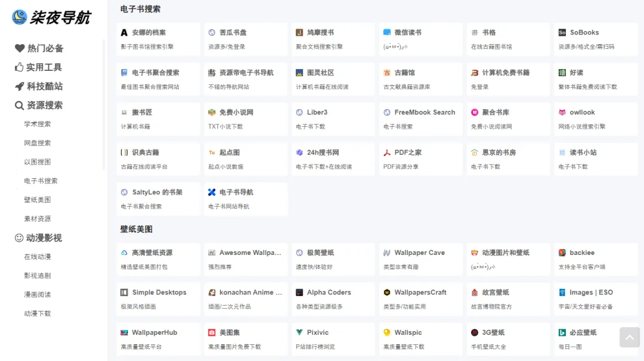644x361 pixels.
Task: Select 电子书搜索 in the sidebar
Action: (x=41, y=181)
